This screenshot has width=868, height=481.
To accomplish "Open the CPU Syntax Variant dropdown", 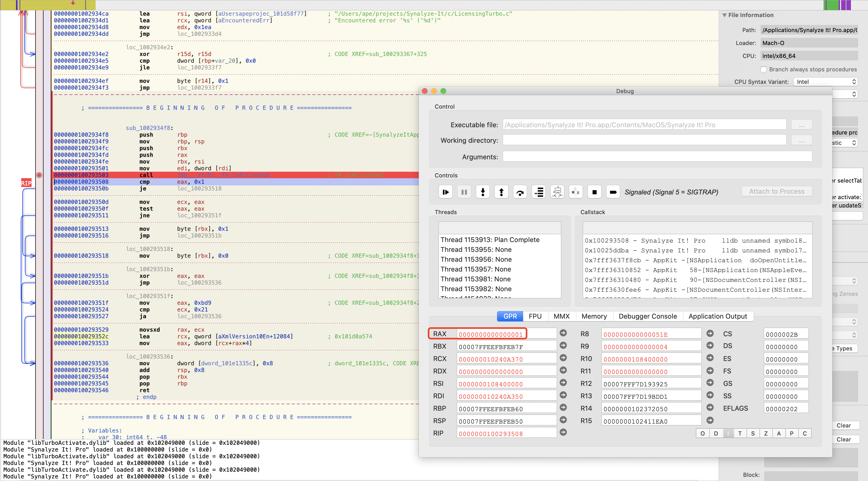I will point(825,82).
